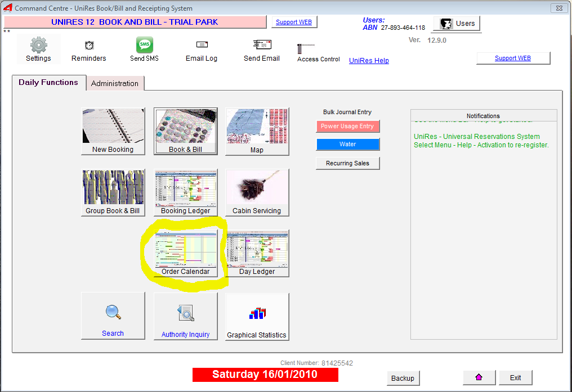Click the Backup button
This screenshot has height=392, width=572.
403,378
